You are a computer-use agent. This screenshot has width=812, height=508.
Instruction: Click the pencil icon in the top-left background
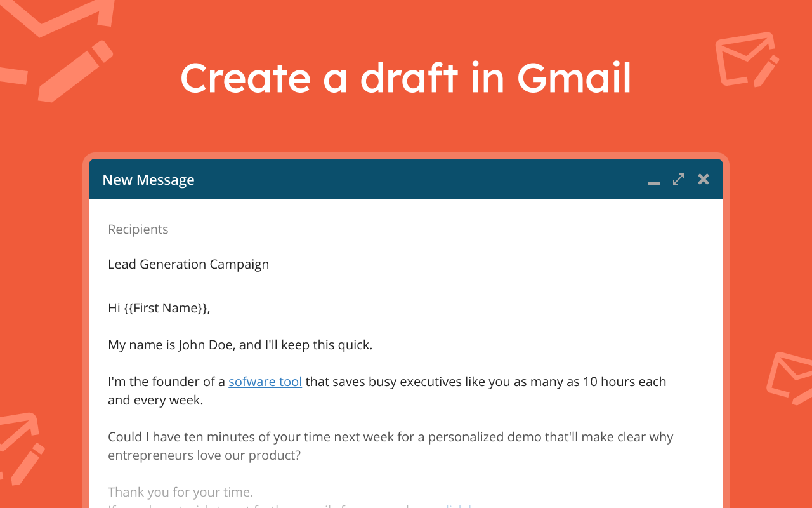(75, 71)
